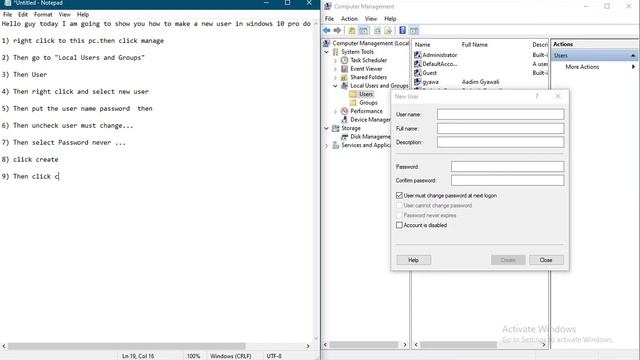Viewport: 640px width, 360px height.
Task: Open Notepad Help menu
Action: point(83,14)
